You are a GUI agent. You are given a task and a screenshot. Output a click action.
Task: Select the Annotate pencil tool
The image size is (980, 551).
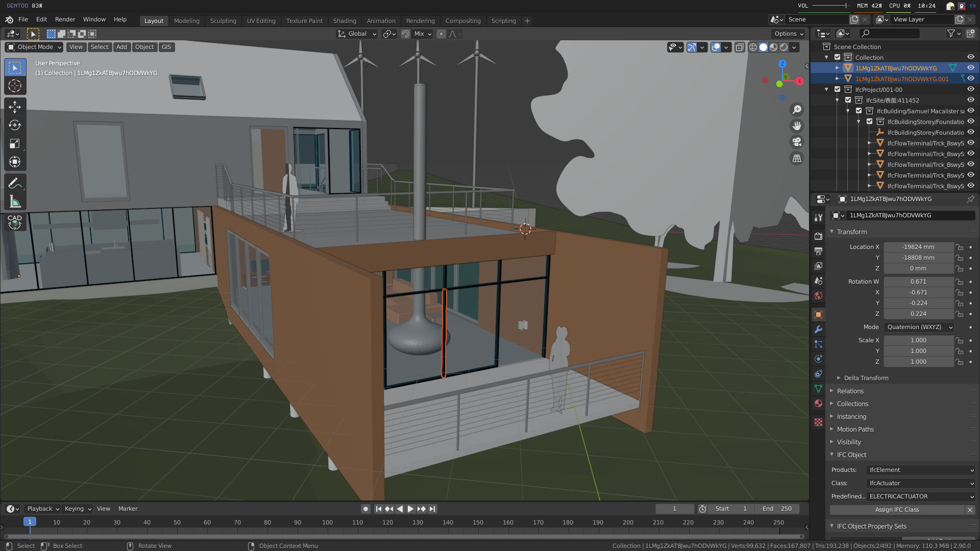pos(15,183)
